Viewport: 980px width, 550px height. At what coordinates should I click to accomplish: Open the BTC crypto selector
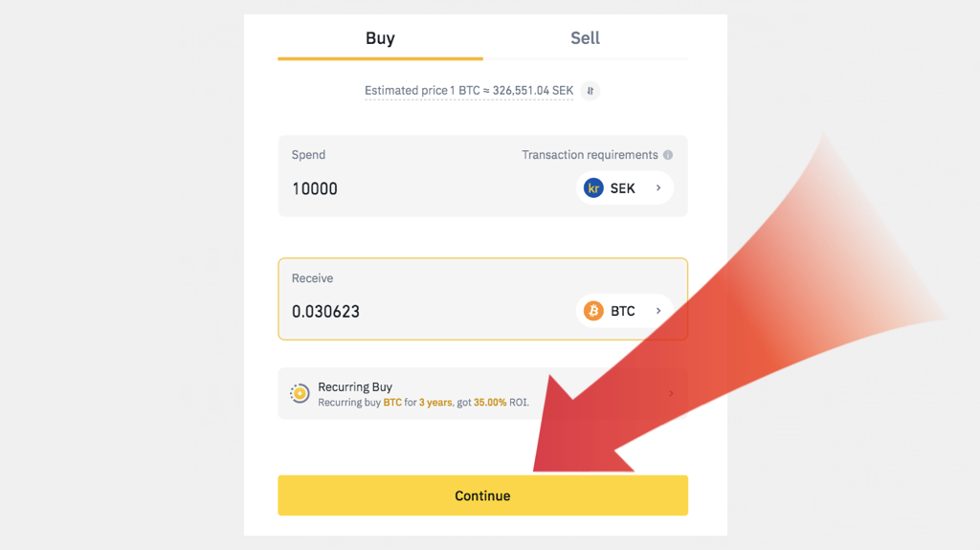pos(624,311)
